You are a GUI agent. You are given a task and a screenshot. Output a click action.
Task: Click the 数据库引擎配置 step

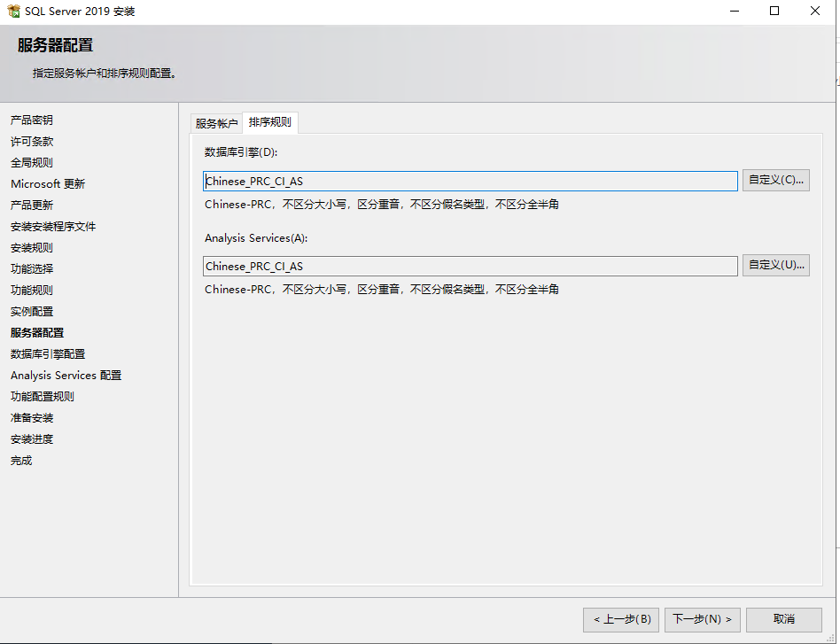[x=48, y=354]
